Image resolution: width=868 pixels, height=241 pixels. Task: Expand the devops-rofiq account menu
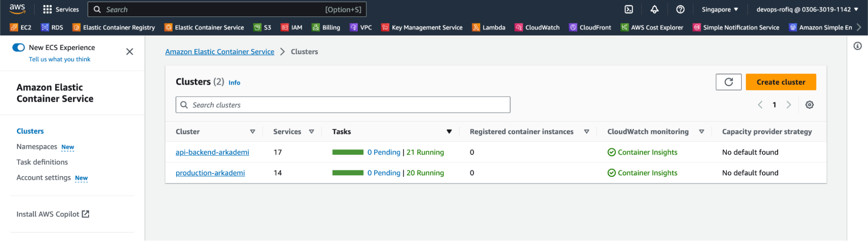pyautogui.click(x=807, y=10)
